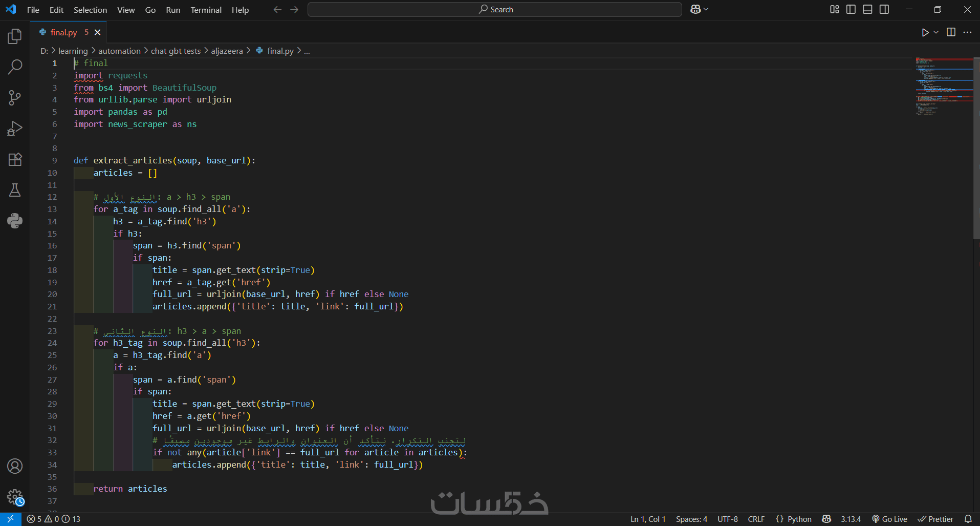Open Copilot status icon in status bar
This screenshot has width=980, height=526.
tap(826, 519)
